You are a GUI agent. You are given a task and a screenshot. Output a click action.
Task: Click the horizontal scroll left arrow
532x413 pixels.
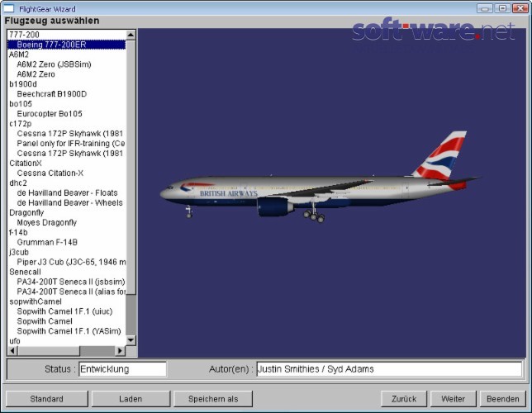(x=12, y=350)
